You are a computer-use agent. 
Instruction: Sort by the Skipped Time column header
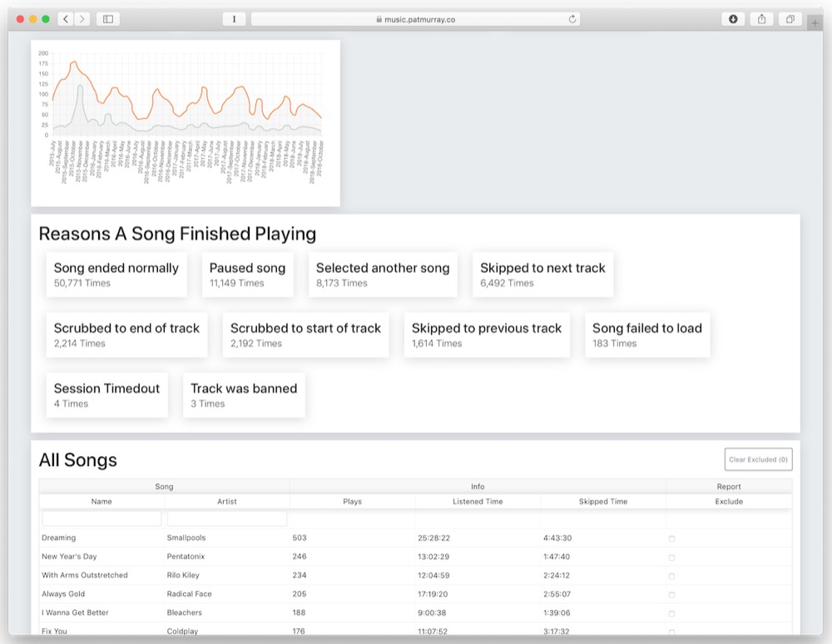603,502
